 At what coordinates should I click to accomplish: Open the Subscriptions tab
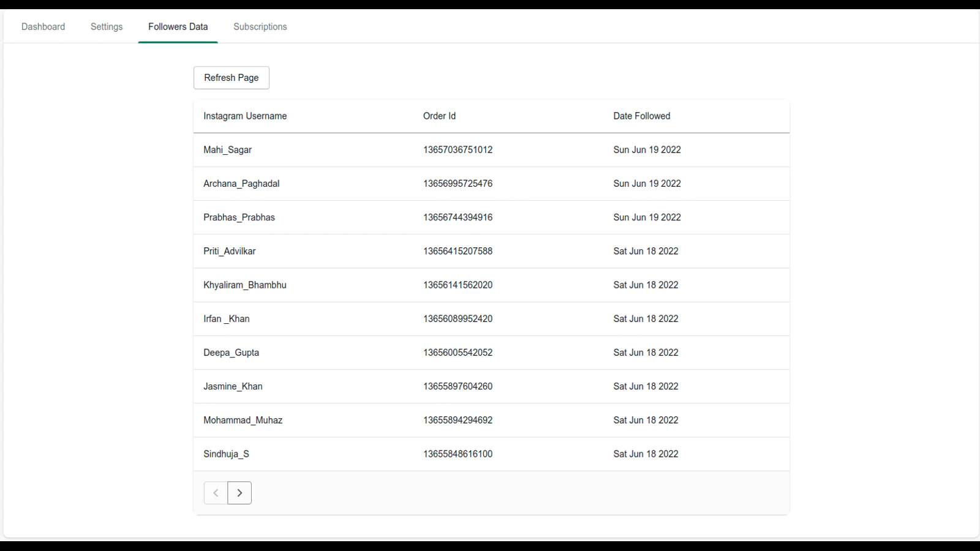pyautogui.click(x=260, y=27)
